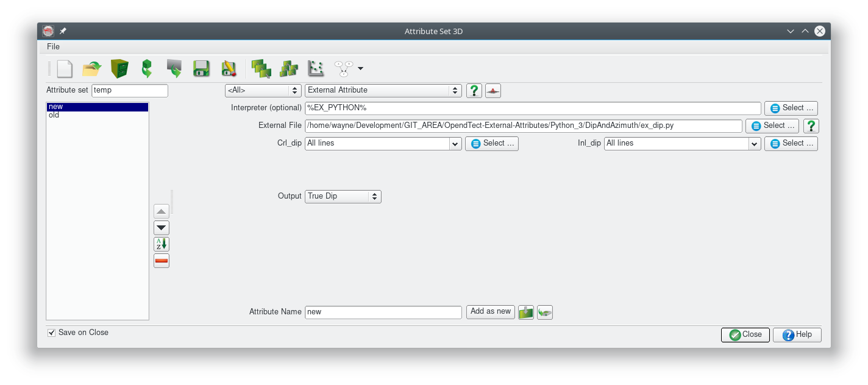Show the attribute dependency graph icon
Screen dimensions: 868x385
tap(344, 68)
